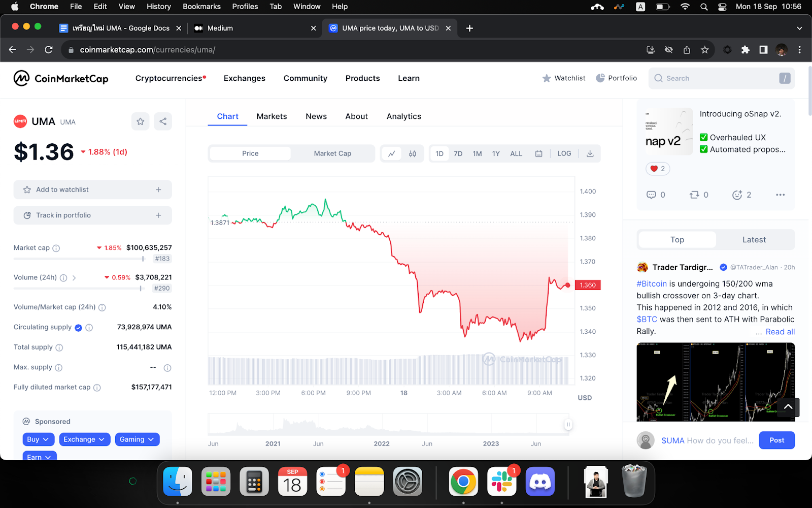Image resolution: width=812 pixels, height=508 pixels.
Task: Switch chart to Market Cap
Action: [332, 153]
